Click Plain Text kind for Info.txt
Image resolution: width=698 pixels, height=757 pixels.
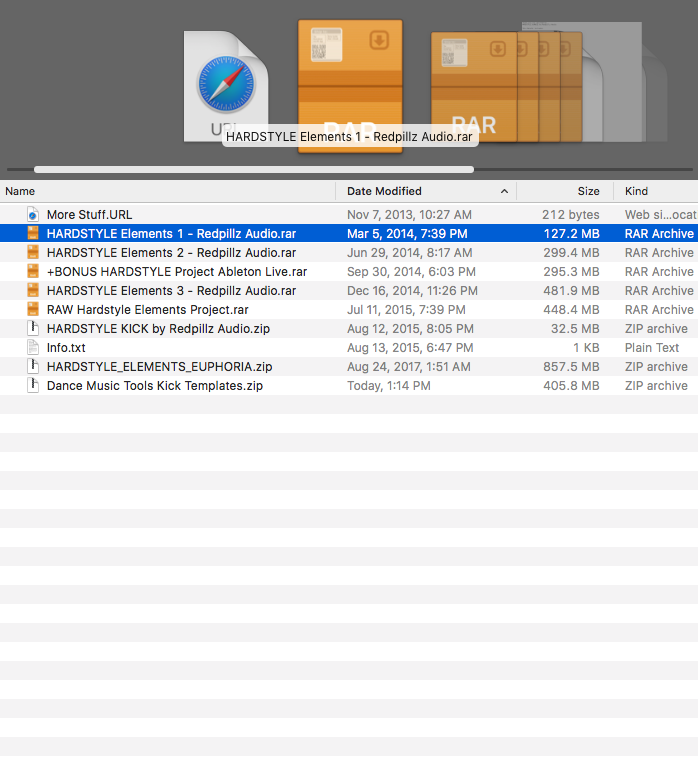(x=652, y=348)
